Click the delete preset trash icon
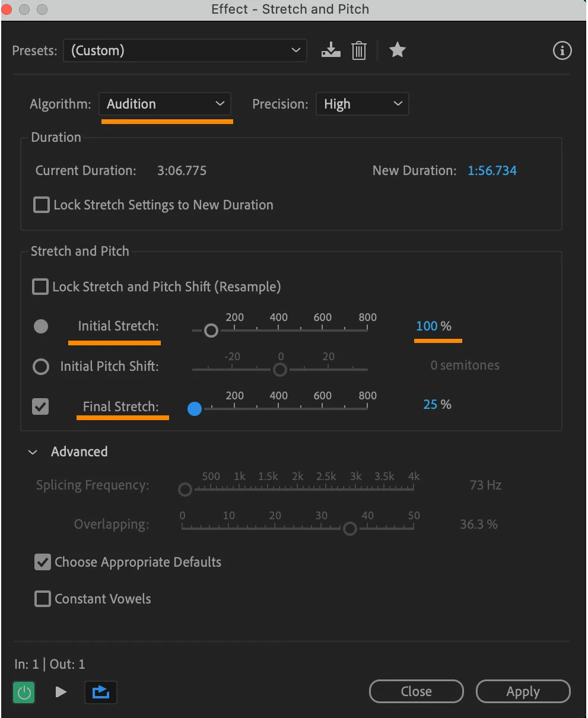 tap(358, 50)
